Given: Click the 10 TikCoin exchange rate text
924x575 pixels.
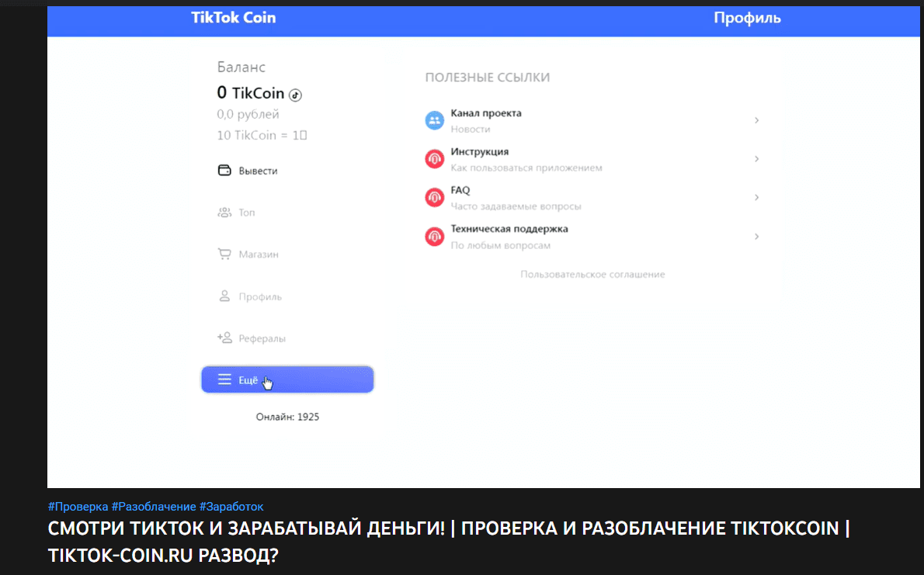Looking at the screenshot, I should coord(262,136).
